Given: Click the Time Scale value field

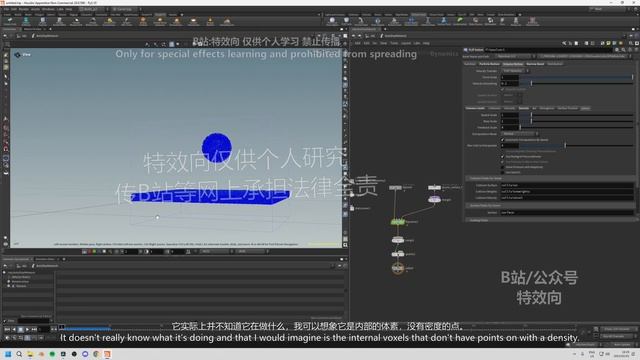Looking at the screenshot, I should point(510,121).
